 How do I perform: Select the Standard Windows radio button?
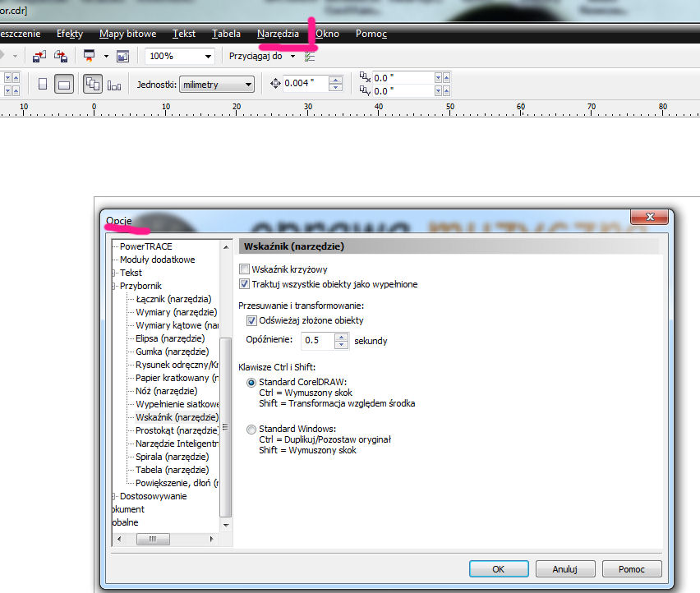[251, 429]
